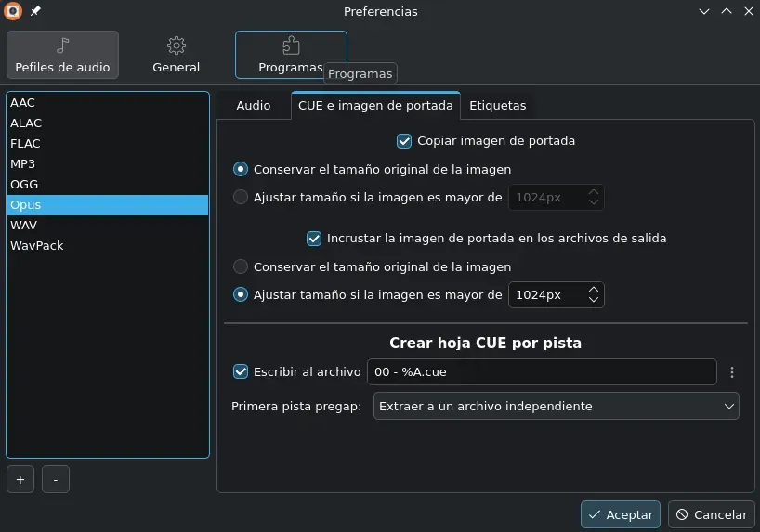Minimize Preferencias with down chevron
The image size is (760, 532).
[703, 11]
